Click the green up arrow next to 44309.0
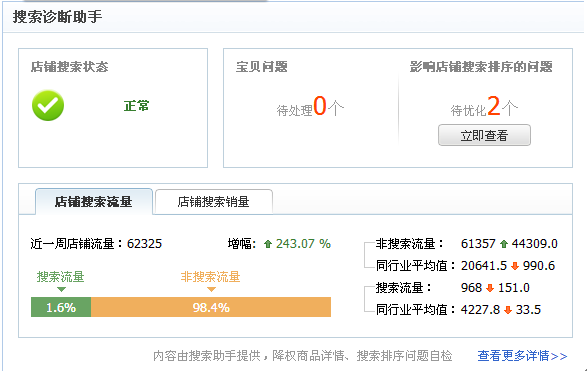Image resolution: width=587 pixels, height=371 pixels. pyautogui.click(x=504, y=244)
